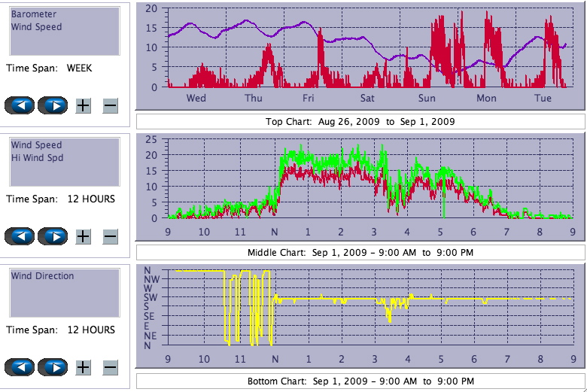The image size is (587, 392).
Task: Click the top chart's forward arrow button
Action: [53, 105]
